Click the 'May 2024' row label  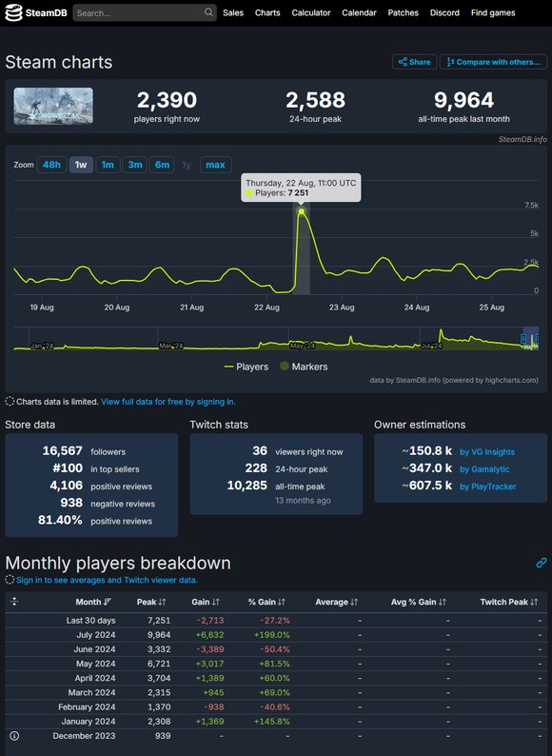[95, 664]
